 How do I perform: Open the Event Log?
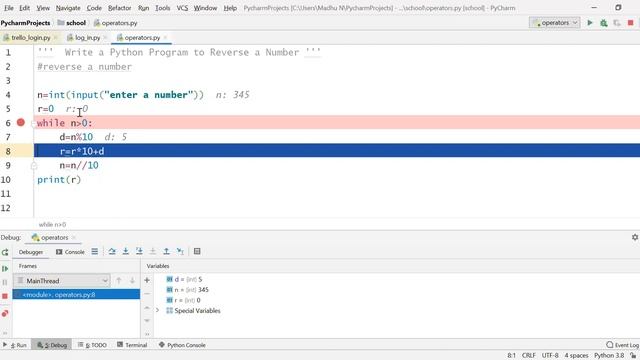[623, 345]
